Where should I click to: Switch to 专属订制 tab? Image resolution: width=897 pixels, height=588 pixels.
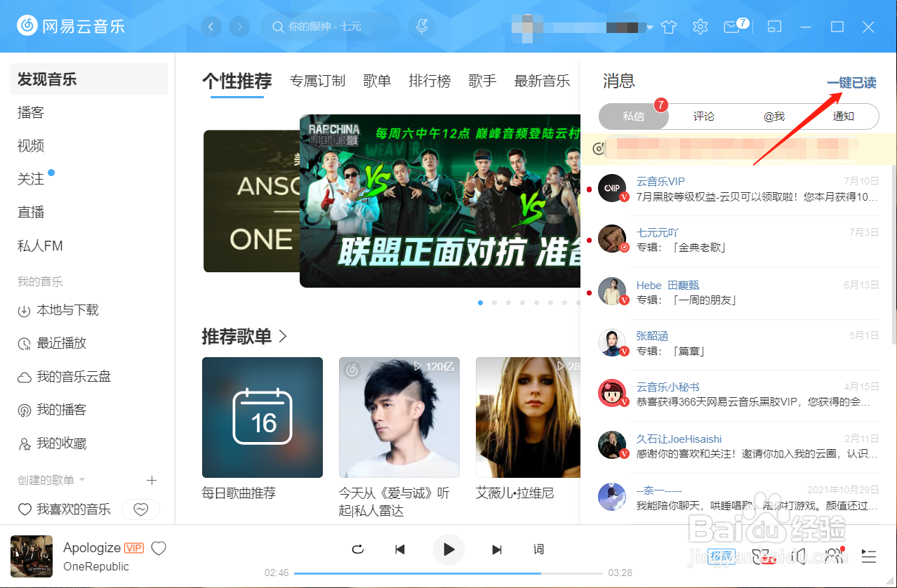pyautogui.click(x=317, y=81)
